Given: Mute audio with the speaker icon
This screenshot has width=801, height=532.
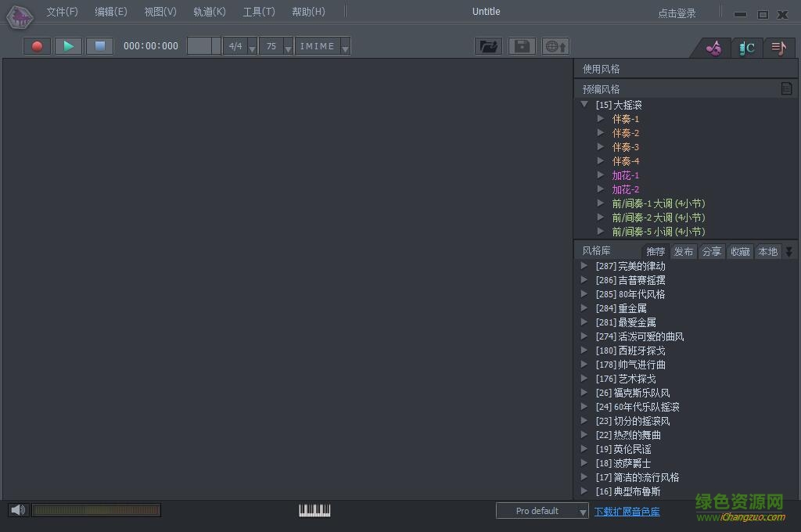Looking at the screenshot, I should click(17, 509).
